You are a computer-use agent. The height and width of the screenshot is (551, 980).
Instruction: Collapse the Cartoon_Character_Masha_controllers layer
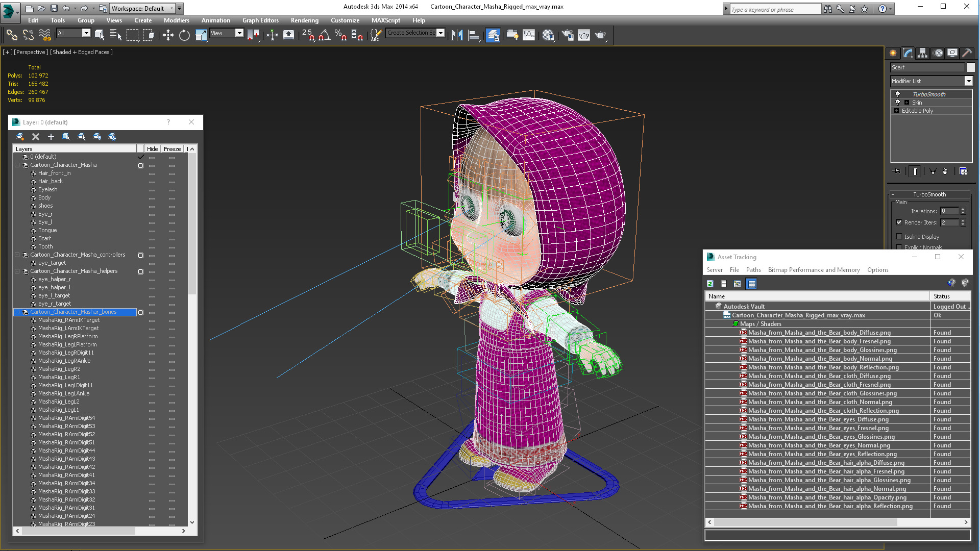tap(17, 255)
